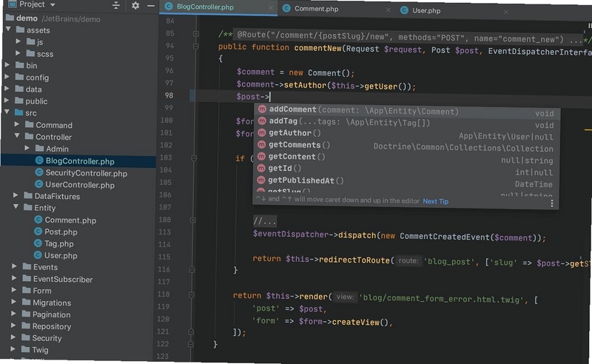Open Tag.php in the project tree
Image resolution: width=592 pixels, height=364 pixels.
53,243
